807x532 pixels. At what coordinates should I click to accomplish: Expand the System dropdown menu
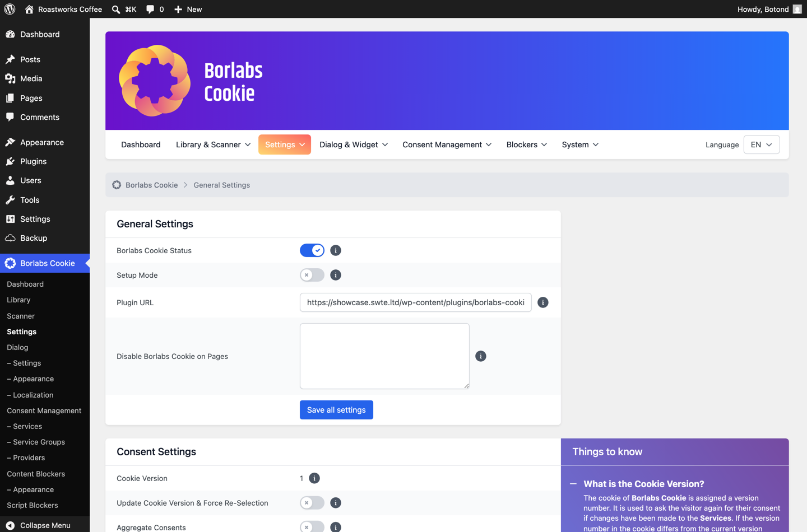[x=580, y=144]
